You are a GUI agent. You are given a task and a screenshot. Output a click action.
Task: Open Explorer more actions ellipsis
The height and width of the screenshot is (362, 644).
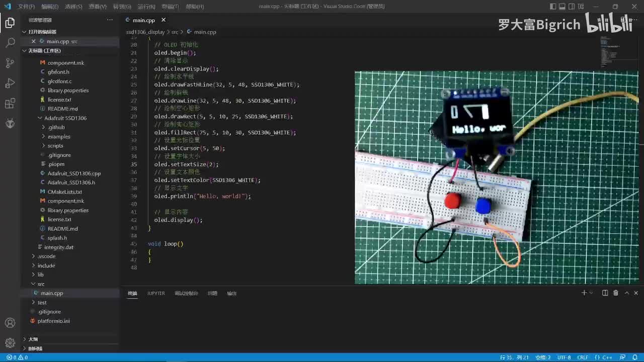tap(110, 20)
